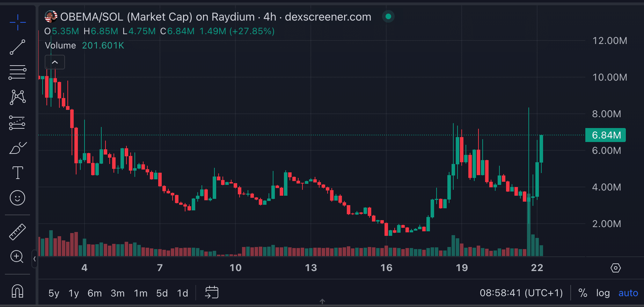Select the brush drawing tool
This screenshot has width=644, height=307.
click(x=17, y=148)
